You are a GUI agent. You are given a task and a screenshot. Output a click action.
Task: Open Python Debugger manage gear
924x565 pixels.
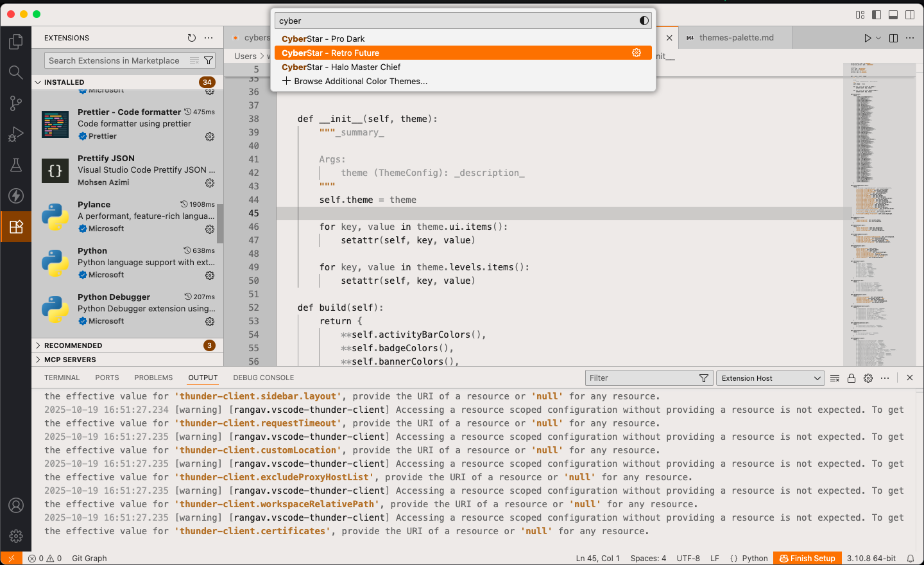210,322
